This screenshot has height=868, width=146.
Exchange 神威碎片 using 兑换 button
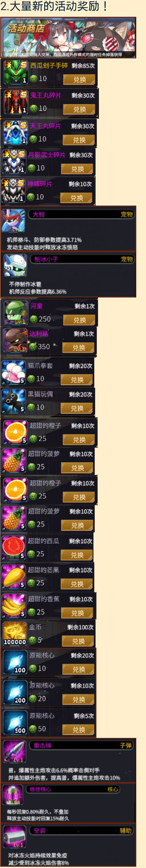[76, 198]
